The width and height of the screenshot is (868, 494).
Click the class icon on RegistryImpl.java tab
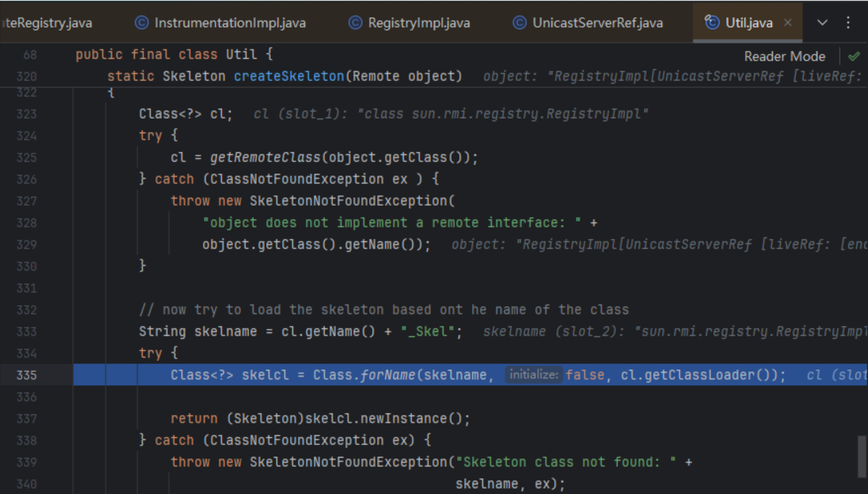pos(356,23)
